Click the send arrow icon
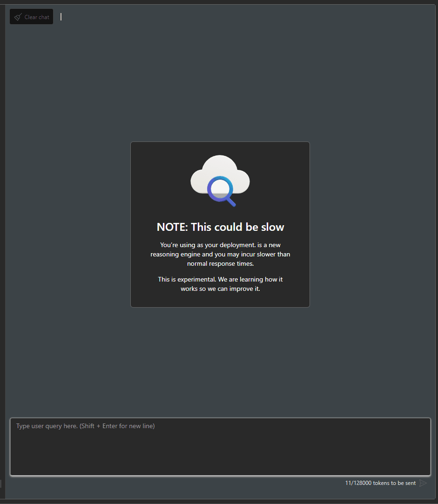 point(423,483)
